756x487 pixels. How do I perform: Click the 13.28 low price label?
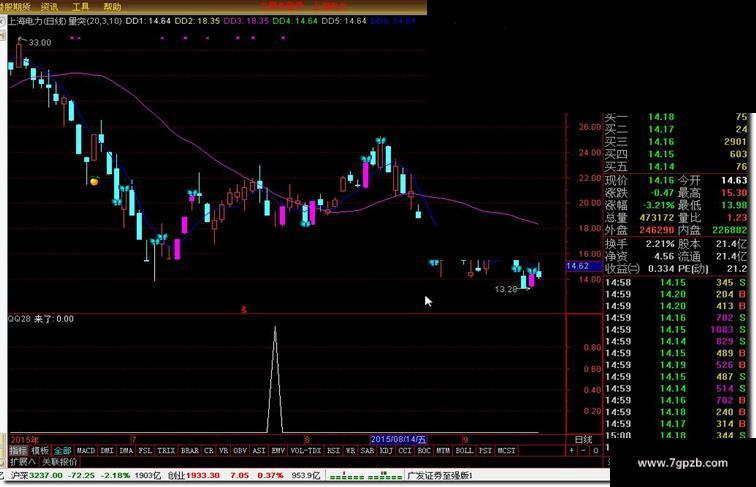[x=506, y=289]
